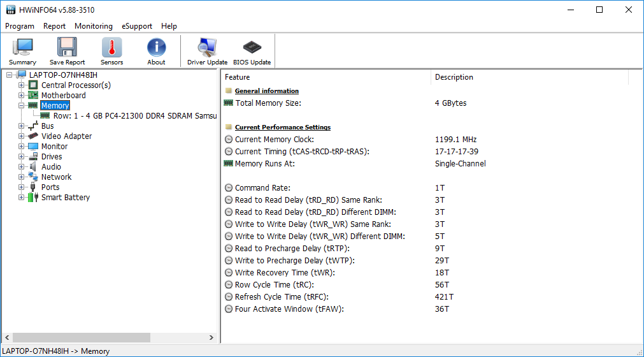
Task: Select the Ports tree item label
Action: 50,187
